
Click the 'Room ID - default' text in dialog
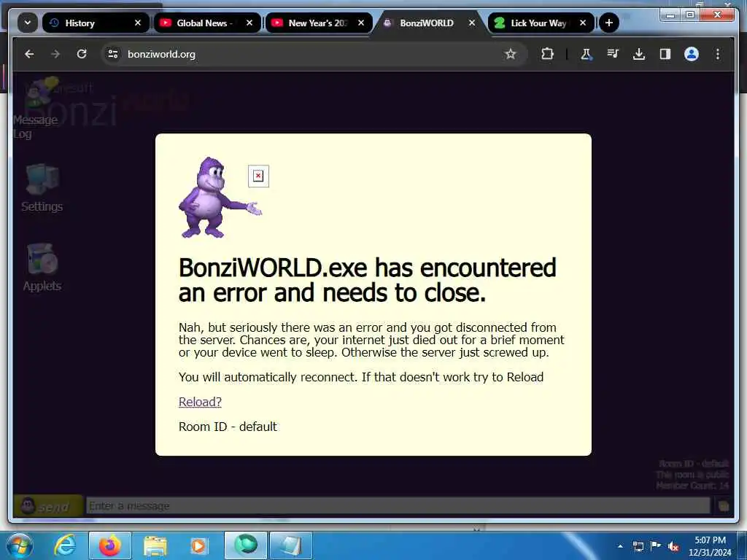click(x=228, y=427)
